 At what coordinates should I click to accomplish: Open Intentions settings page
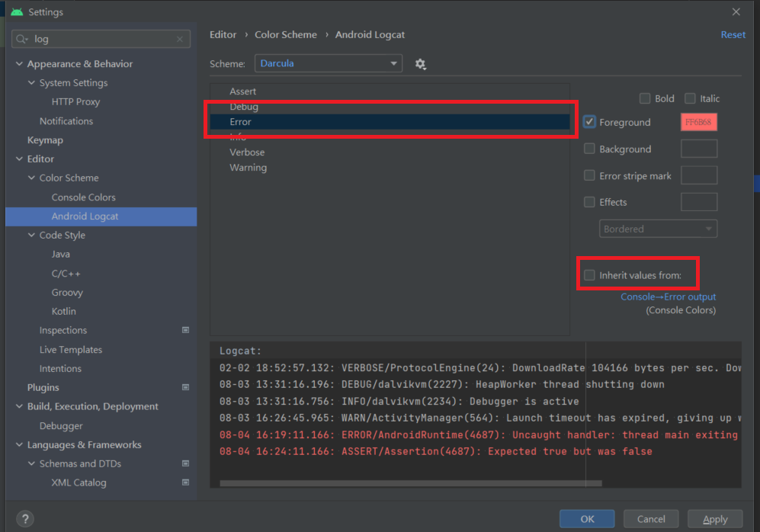pyautogui.click(x=60, y=369)
